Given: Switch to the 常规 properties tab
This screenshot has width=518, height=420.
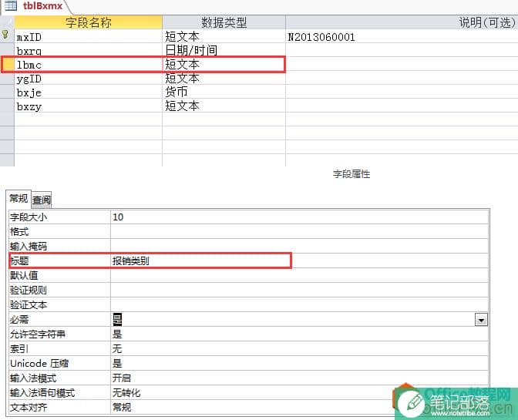Looking at the screenshot, I should click(x=18, y=199).
